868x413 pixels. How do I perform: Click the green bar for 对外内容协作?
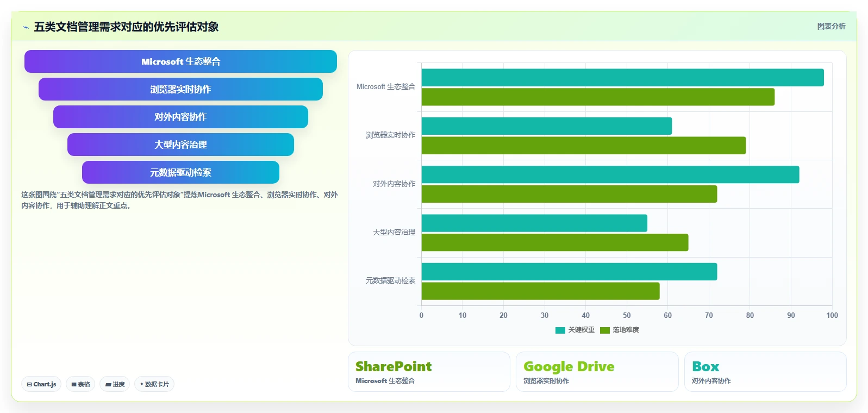click(x=569, y=194)
